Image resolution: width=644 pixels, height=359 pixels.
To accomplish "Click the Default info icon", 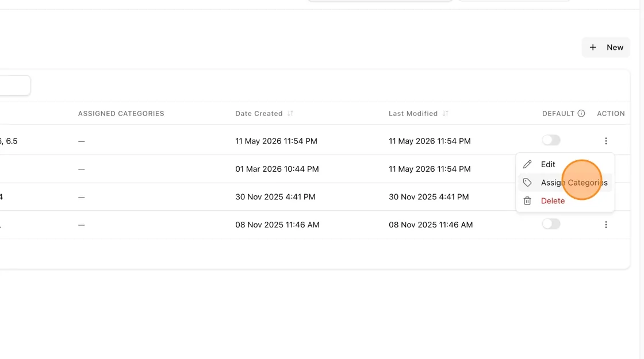I will (581, 114).
